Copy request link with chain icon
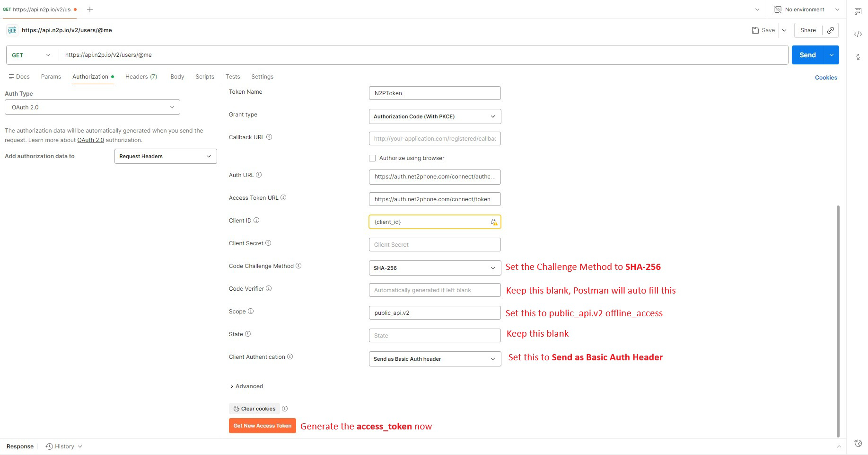The height and width of the screenshot is (455, 868). pyautogui.click(x=831, y=30)
